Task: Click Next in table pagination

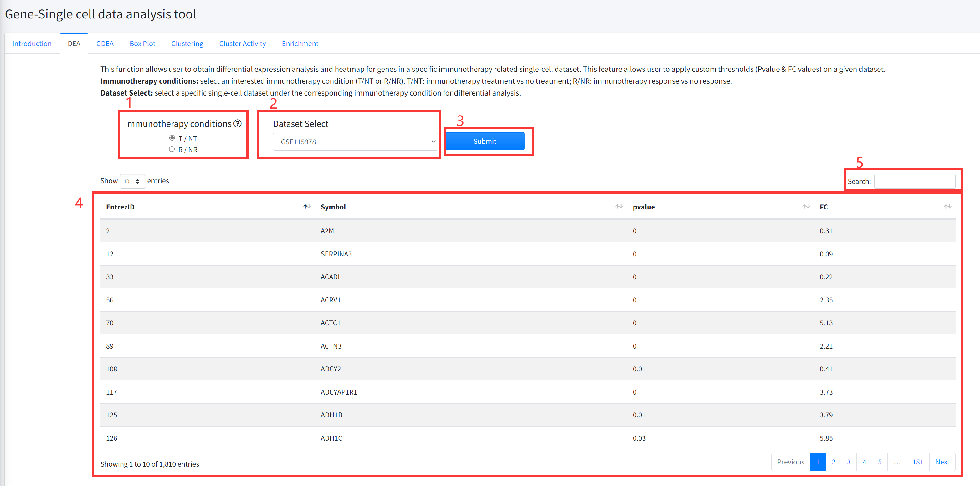Action: (x=942, y=462)
